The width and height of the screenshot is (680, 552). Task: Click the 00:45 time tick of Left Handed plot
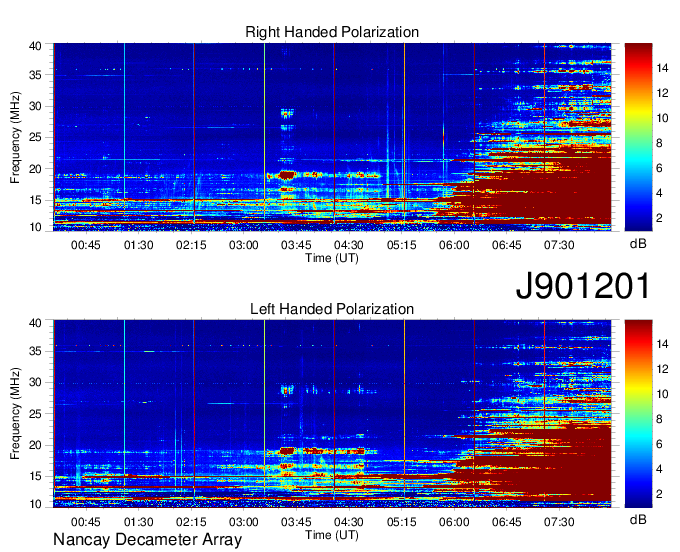[x=85, y=522]
